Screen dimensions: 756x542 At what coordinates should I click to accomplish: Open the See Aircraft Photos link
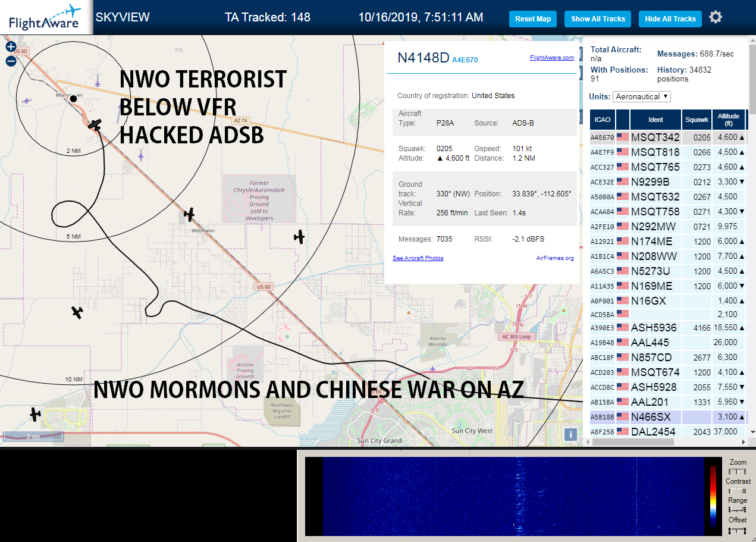[418, 258]
